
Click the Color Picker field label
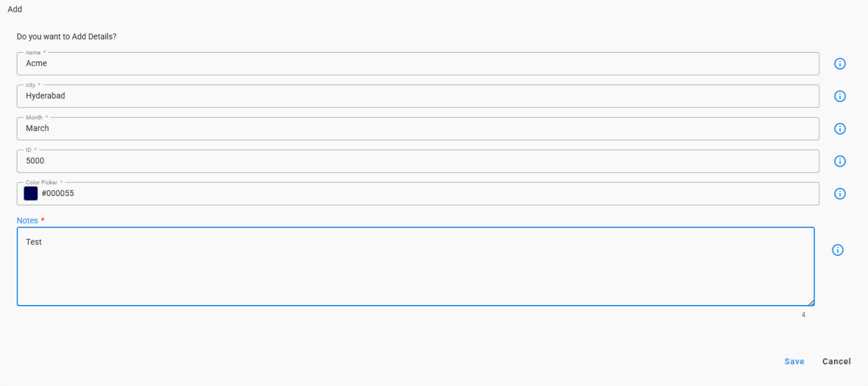41,182
